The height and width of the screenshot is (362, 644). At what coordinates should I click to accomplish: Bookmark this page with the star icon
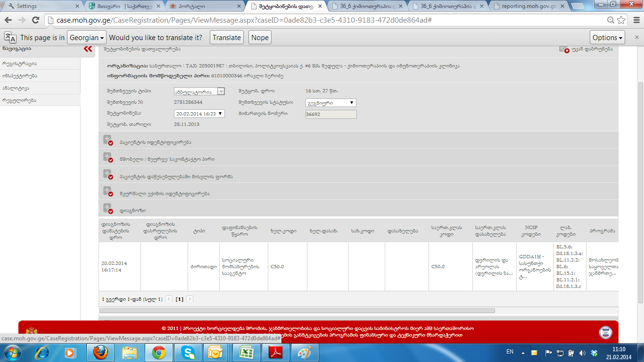point(621,20)
